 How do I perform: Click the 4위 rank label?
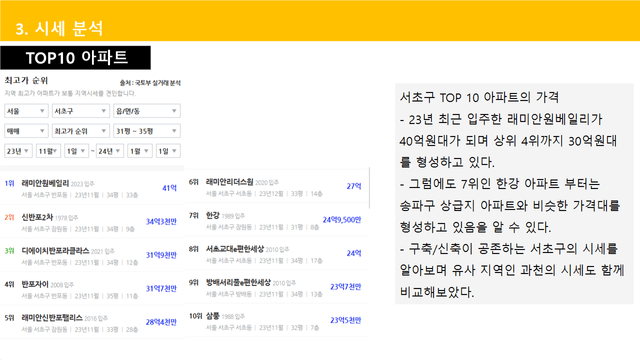(9, 284)
